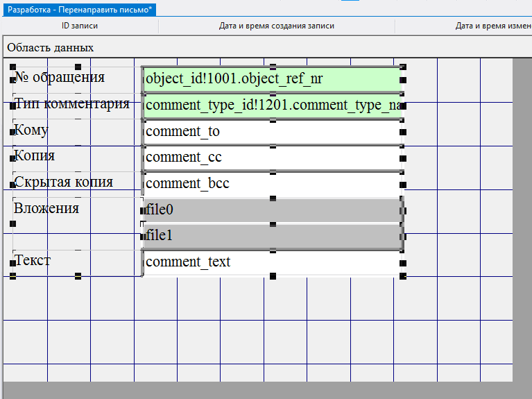Image resolution: width=532 pixels, height=399 pixels.
Task: Click the comment_bcc field
Action: [x=272, y=184]
